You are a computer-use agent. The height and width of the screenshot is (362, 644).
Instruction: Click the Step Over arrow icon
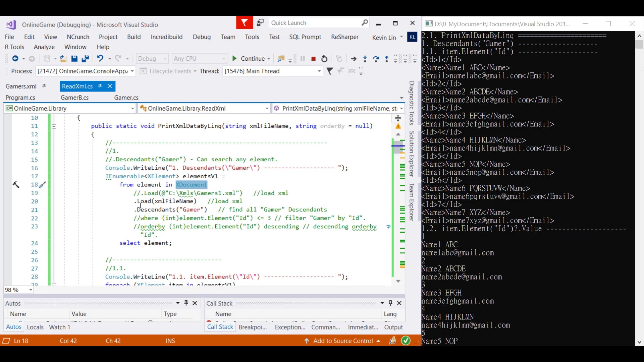click(376, 59)
